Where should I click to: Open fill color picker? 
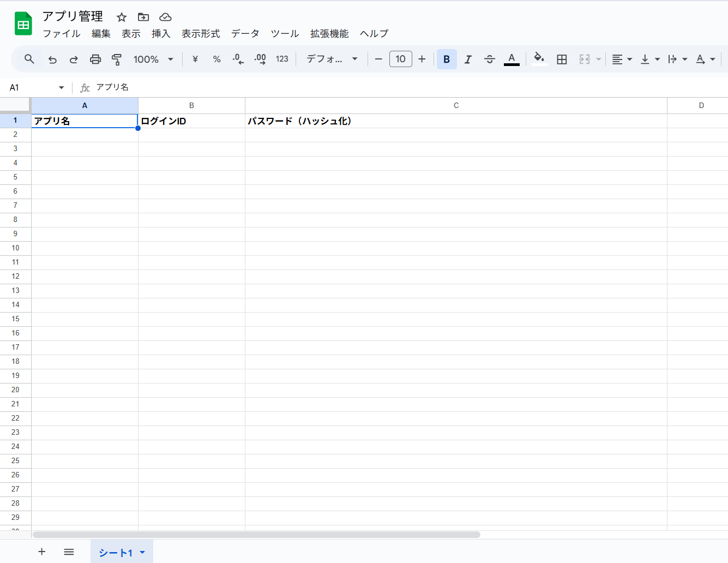539,59
